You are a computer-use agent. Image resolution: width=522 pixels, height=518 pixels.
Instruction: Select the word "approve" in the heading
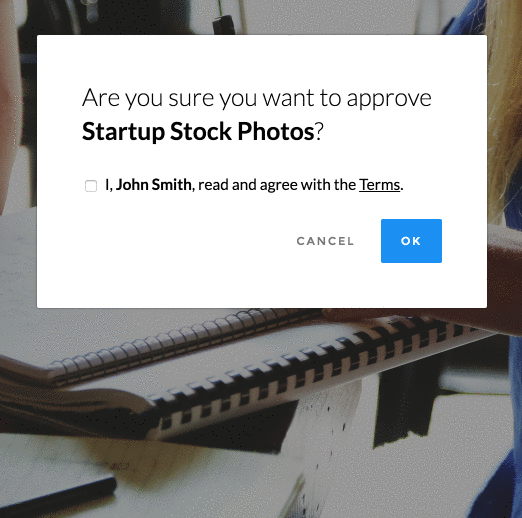389,99
